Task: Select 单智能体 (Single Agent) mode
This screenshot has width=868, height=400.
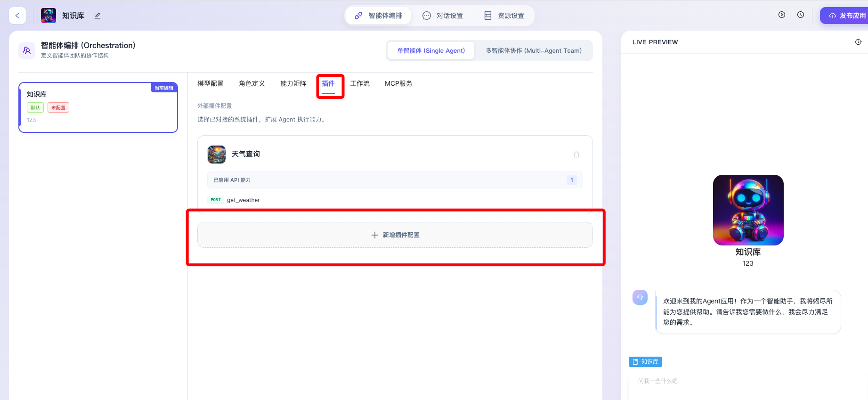Action: (430, 51)
